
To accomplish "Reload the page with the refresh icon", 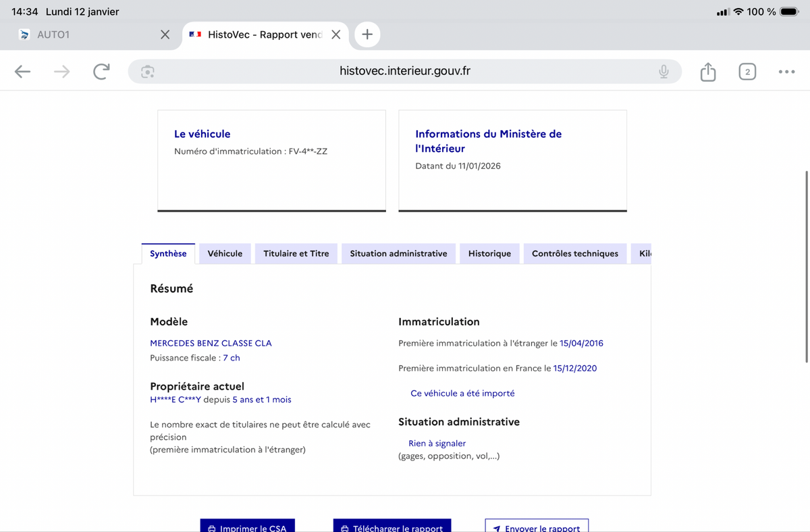I will pos(101,72).
